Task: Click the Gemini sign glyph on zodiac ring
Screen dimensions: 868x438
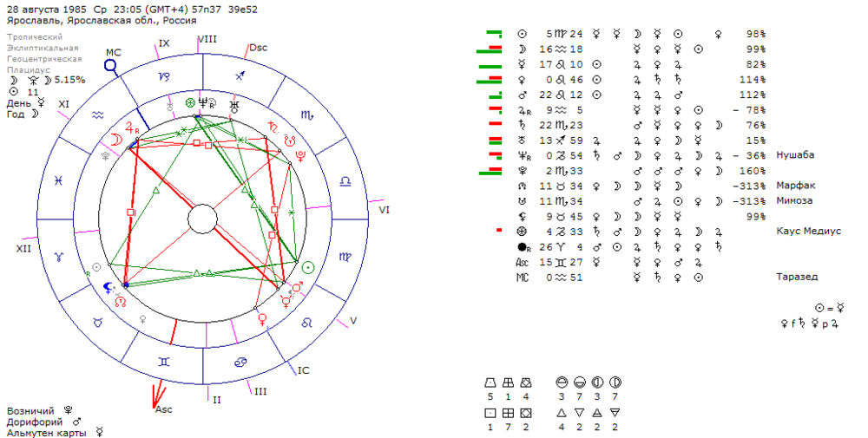Action: tap(164, 361)
